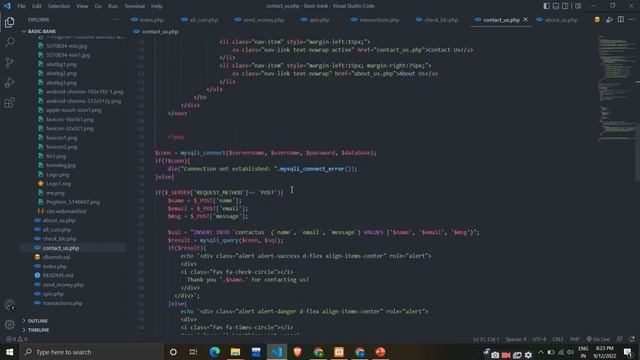Change Spaces indentation setting in status bar

[516, 339]
